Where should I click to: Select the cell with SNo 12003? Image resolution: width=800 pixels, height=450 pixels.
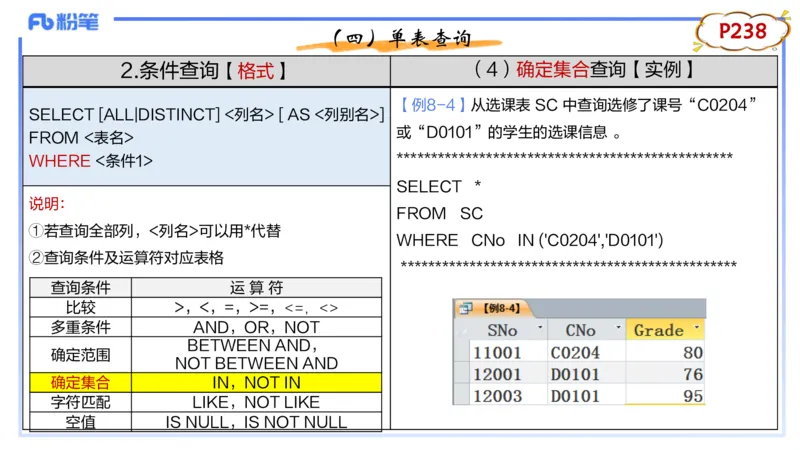pos(508,395)
